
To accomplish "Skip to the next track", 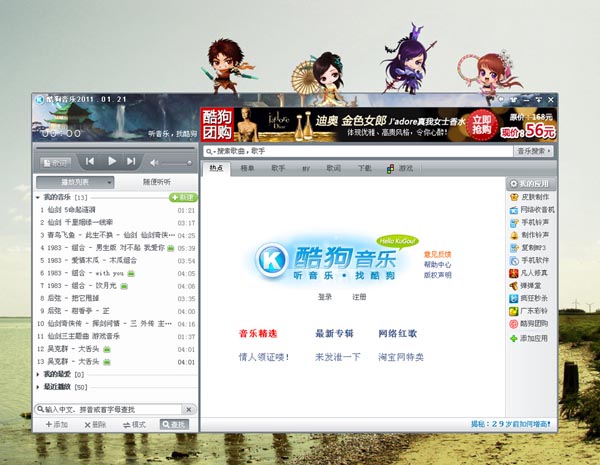I will 131,161.
